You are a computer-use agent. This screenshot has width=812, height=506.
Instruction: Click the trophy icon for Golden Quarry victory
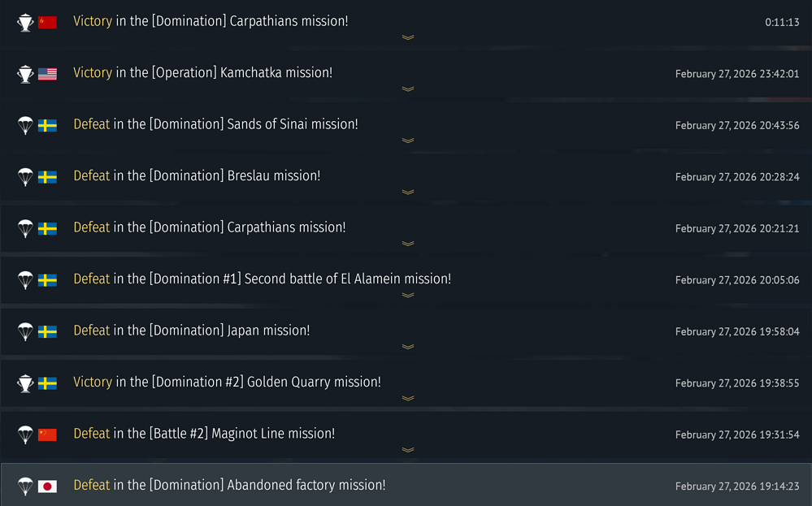coord(25,383)
